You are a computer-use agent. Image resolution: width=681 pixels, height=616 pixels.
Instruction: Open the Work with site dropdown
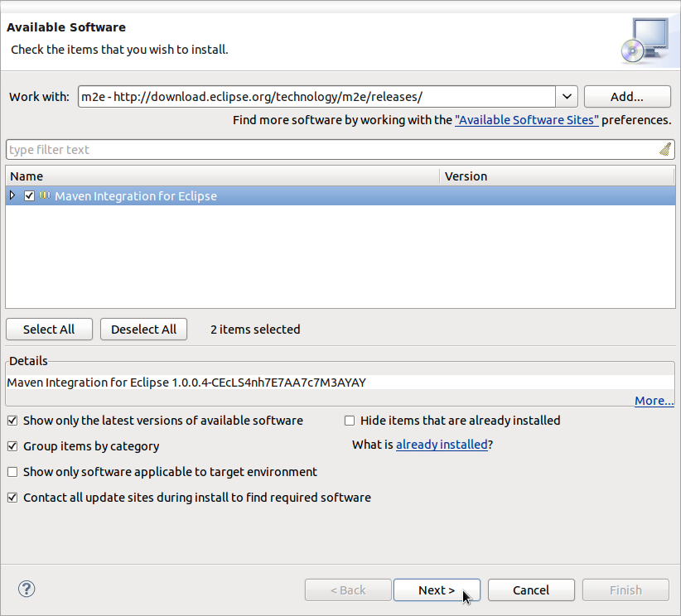point(567,97)
